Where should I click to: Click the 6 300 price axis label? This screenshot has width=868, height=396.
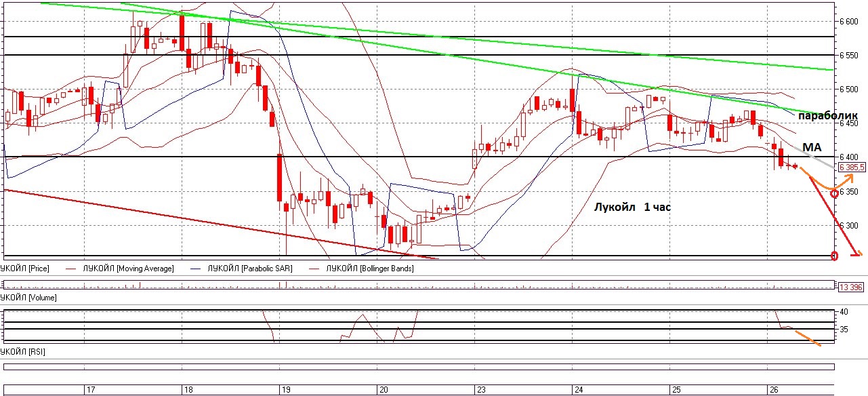[x=849, y=226]
